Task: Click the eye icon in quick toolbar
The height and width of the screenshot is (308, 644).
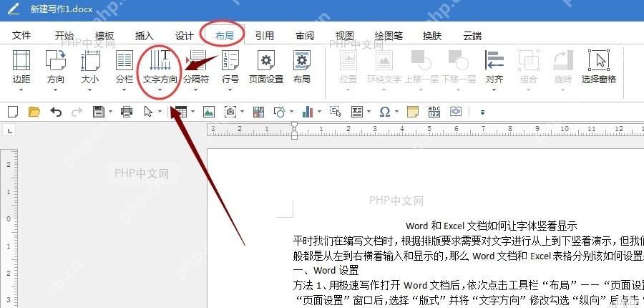Action: pyautogui.click(x=456, y=112)
